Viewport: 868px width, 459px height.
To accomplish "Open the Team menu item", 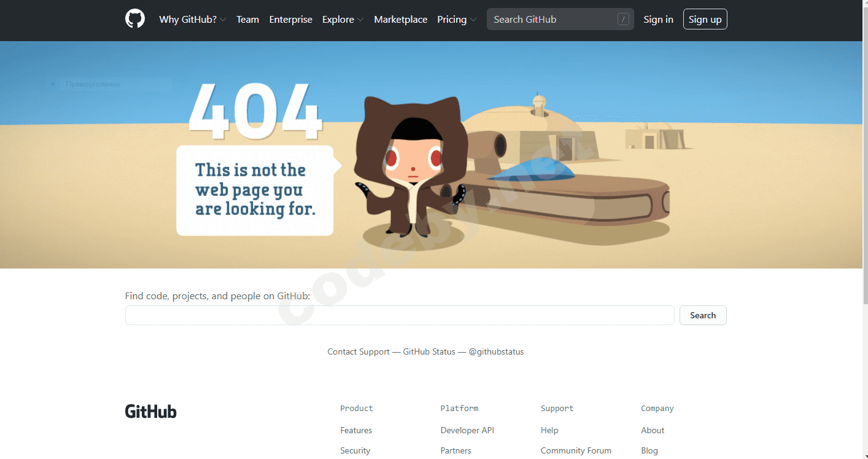I will (248, 20).
